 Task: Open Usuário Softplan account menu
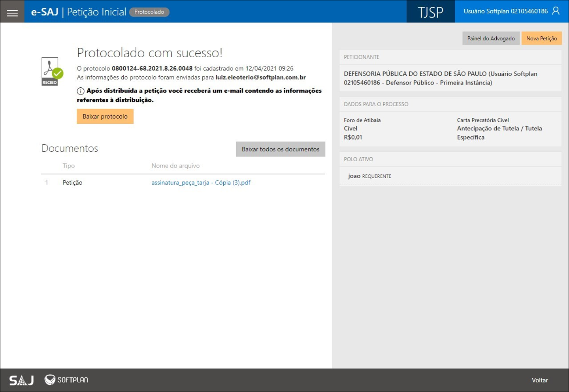point(505,11)
